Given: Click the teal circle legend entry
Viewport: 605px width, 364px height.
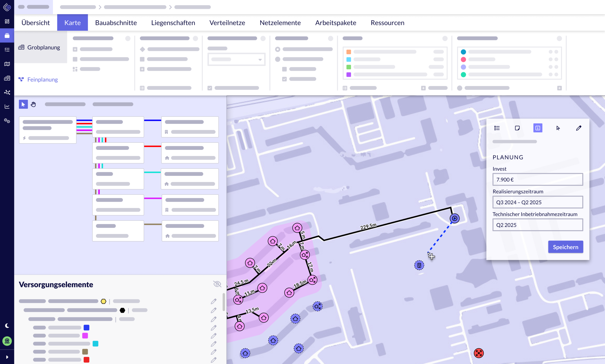Looking at the screenshot, I should tap(463, 52).
